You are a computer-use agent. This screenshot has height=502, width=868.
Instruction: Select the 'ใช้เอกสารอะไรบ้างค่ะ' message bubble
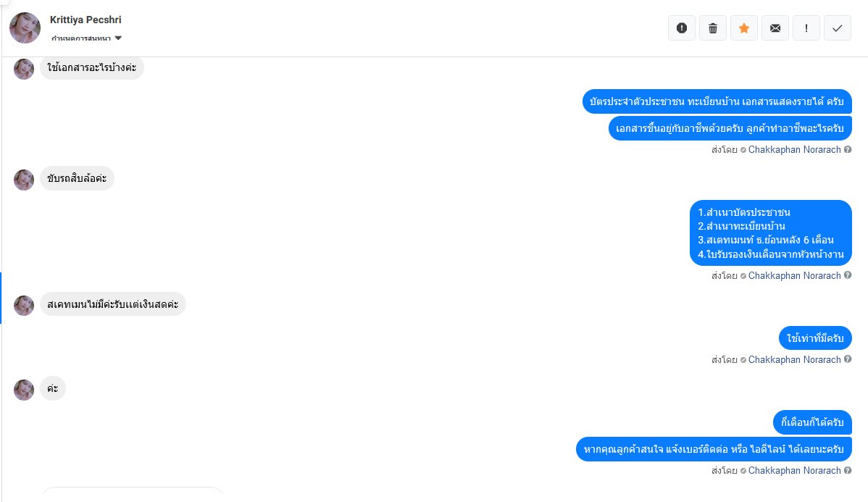(92, 67)
